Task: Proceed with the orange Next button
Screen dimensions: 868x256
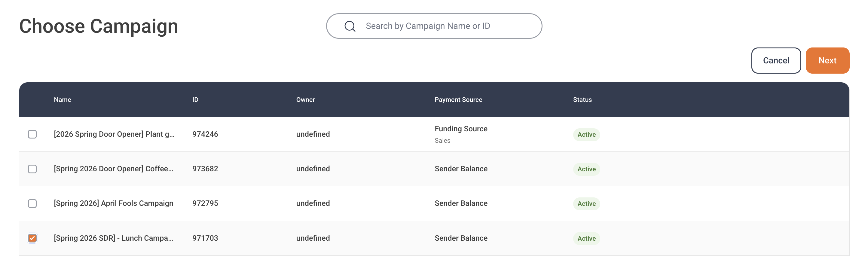Action: 827,60
